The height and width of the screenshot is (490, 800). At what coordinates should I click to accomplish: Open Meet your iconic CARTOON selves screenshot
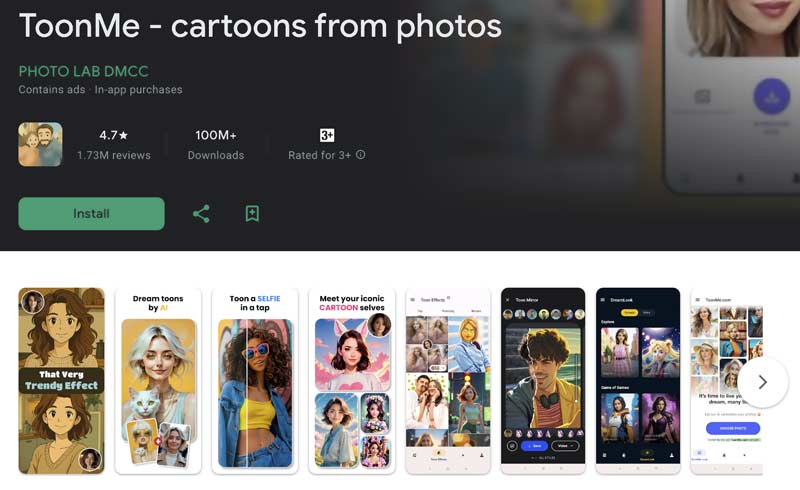click(352, 381)
